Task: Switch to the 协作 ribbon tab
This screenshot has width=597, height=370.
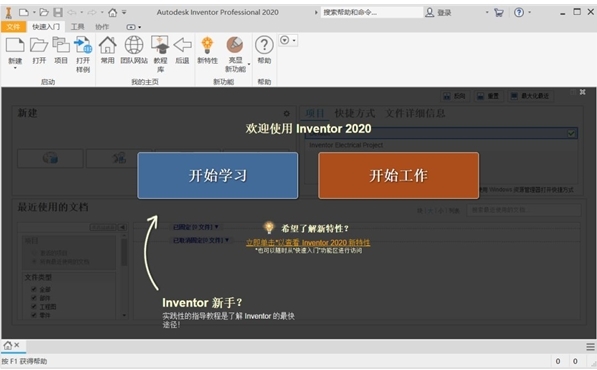Action: coord(102,27)
